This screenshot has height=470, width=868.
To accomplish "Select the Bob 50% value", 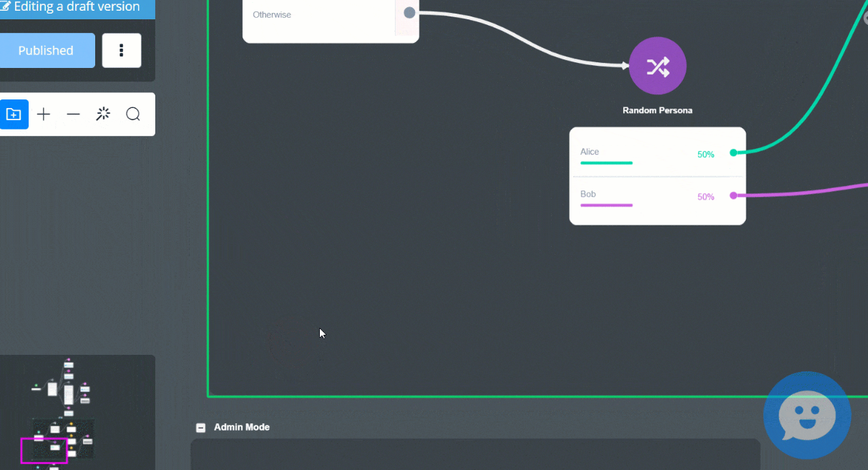I will [x=706, y=197].
